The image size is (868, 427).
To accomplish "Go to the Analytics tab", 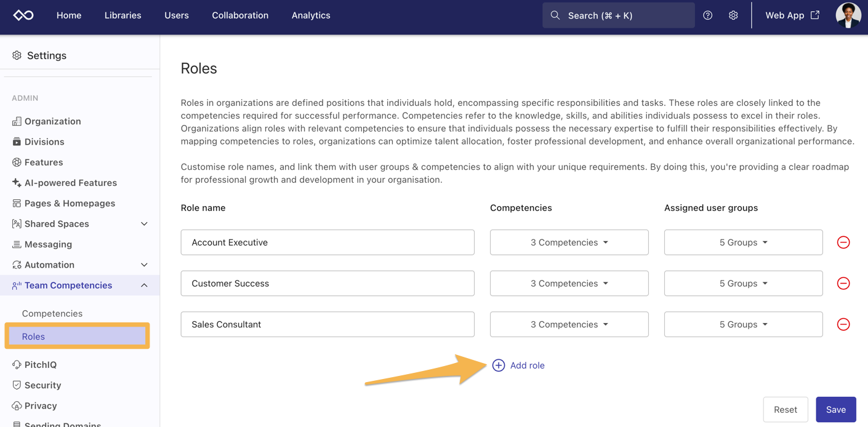I will coord(311,15).
